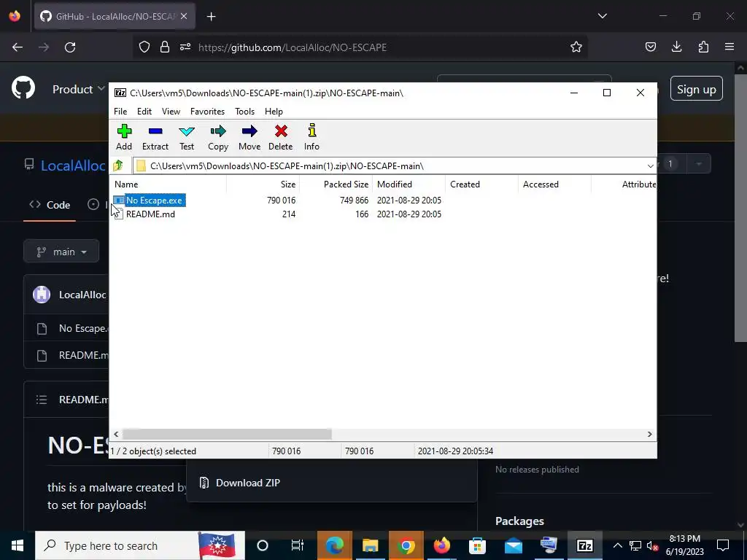Open the notifications action center

click(x=723, y=545)
